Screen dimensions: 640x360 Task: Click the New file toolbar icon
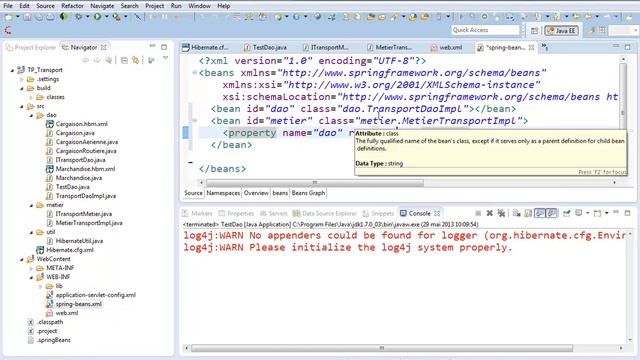[8, 17]
